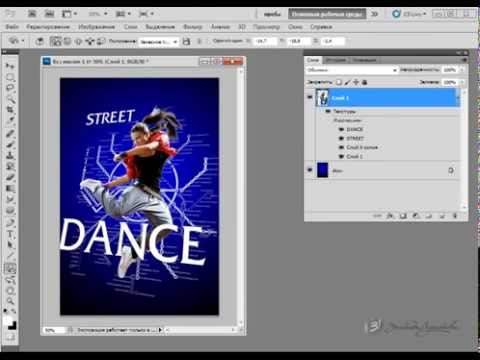Select the Crop tool
The width and height of the screenshot is (480, 360).
pyautogui.click(x=10, y=110)
